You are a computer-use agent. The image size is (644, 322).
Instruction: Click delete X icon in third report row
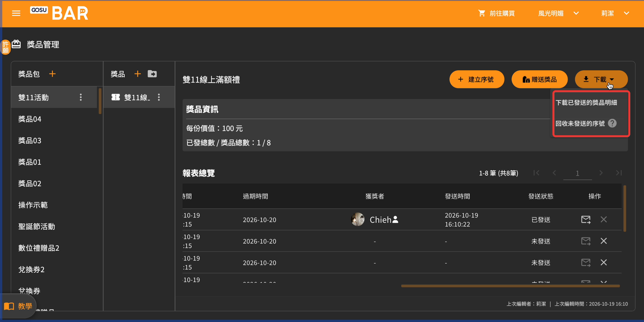(x=604, y=263)
